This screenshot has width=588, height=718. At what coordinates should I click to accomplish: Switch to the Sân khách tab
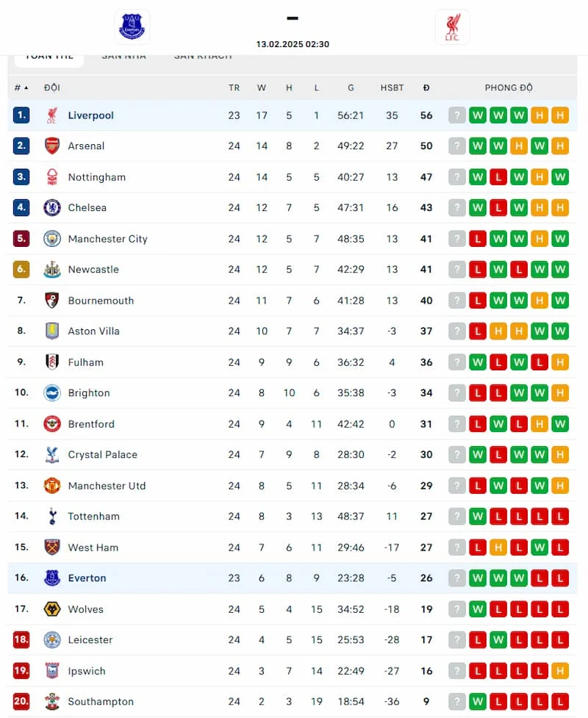point(203,57)
